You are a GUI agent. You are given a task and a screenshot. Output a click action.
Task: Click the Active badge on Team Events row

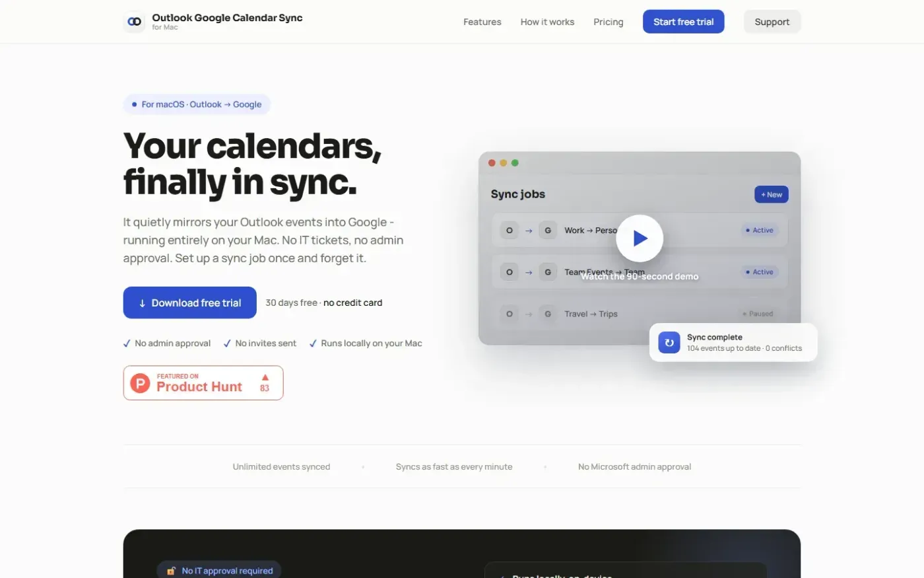[x=760, y=272]
